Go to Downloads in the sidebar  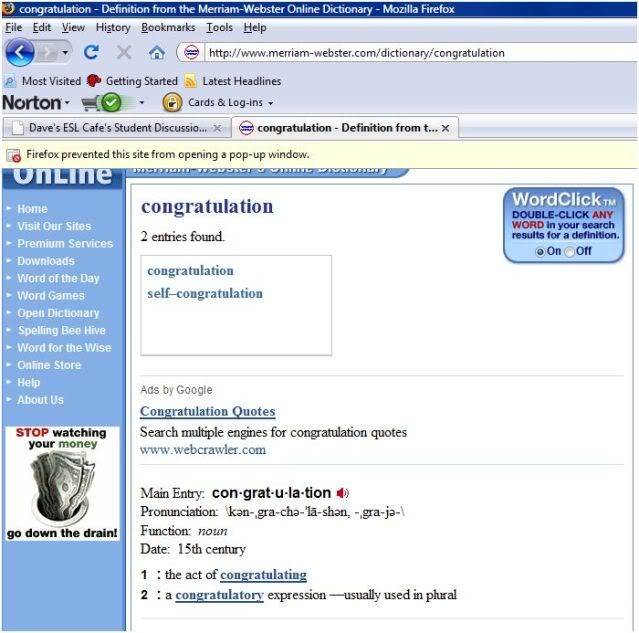tap(46, 261)
